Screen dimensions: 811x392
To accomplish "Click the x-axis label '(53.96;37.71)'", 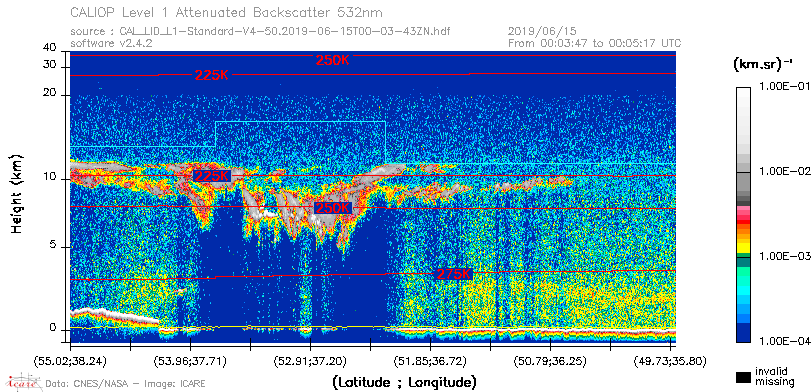I will pyautogui.click(x=190, y=360).
